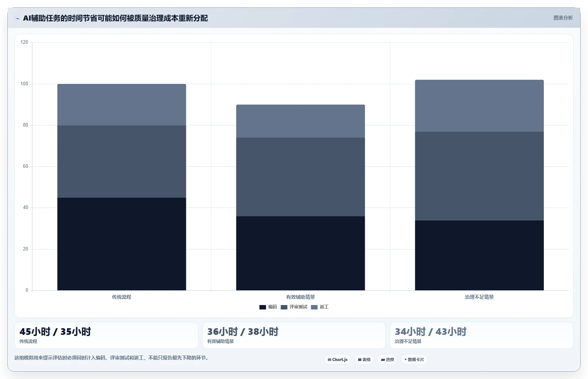Click the 编码 segment of the 治理不足情景 bar
The image size is (588, 379).
(479, 255)
